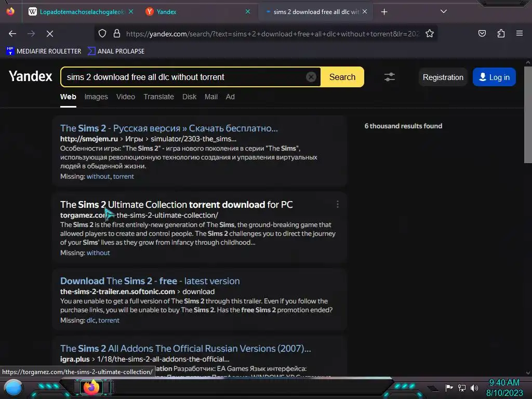Click the address bar URL field
This screenshot has width=532, height=399.
pyautogui.click(x=273, y=34)
